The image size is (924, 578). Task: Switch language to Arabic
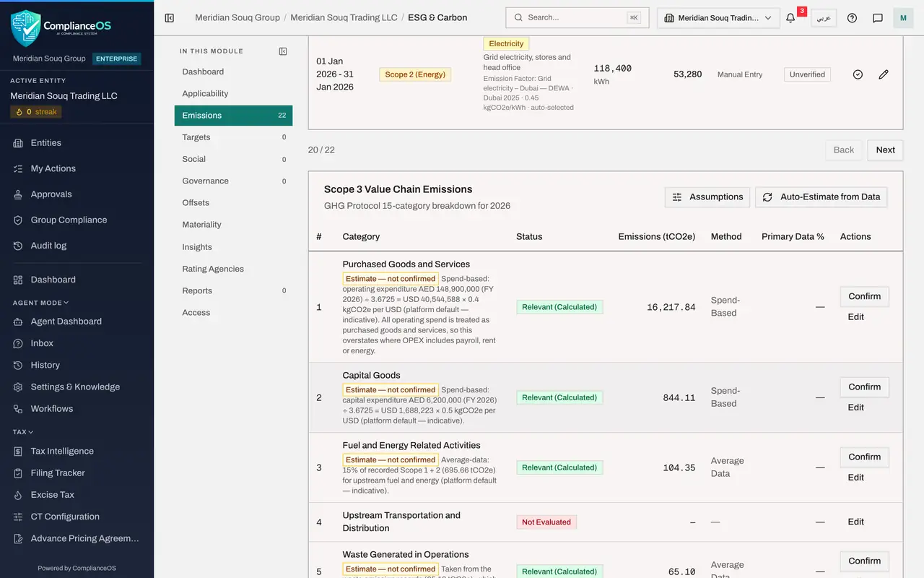824,18
